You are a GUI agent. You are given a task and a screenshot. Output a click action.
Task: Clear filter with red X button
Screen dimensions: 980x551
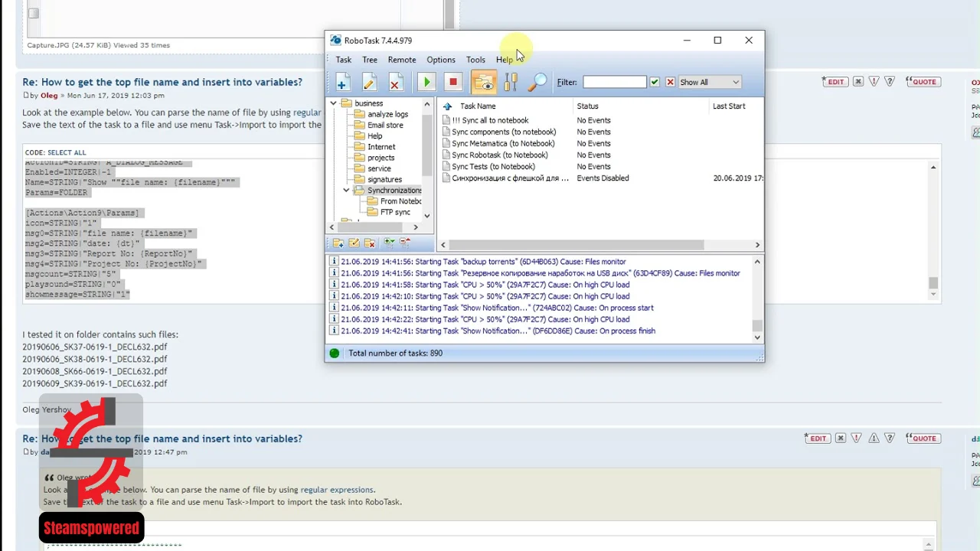pos(670,82)
